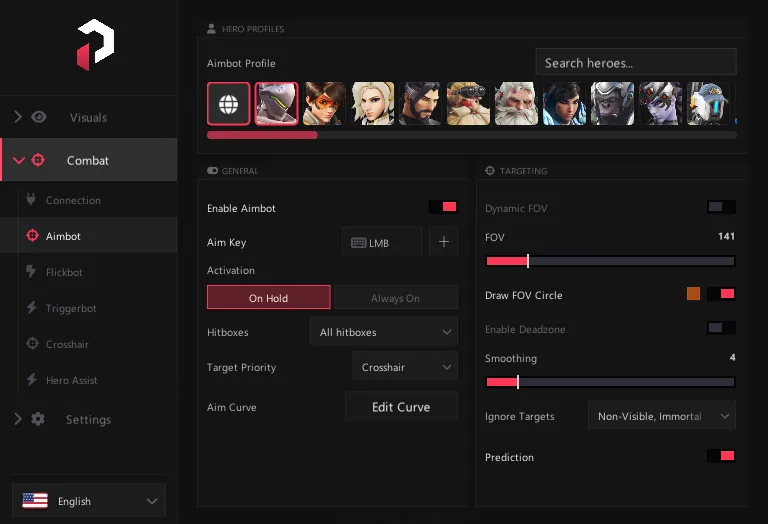Click the Targeting section crosshair icon

(x=490, y=170)
